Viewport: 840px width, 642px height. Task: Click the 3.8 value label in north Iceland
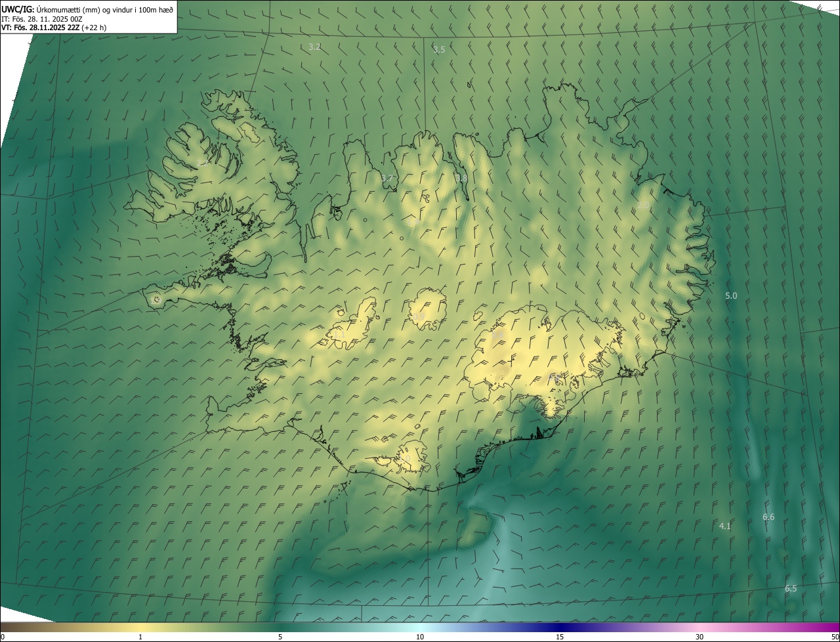pyautogui.click(x=462, y=178)
